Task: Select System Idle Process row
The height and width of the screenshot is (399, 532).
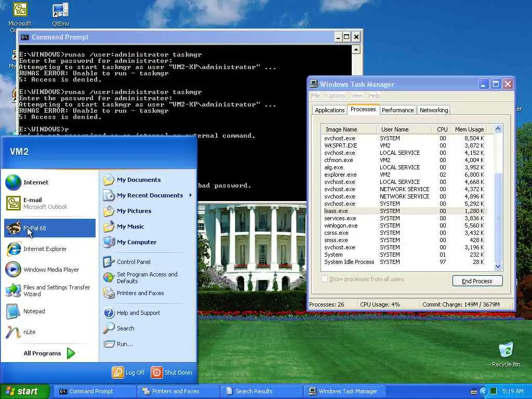Action: tap(404, 262)
